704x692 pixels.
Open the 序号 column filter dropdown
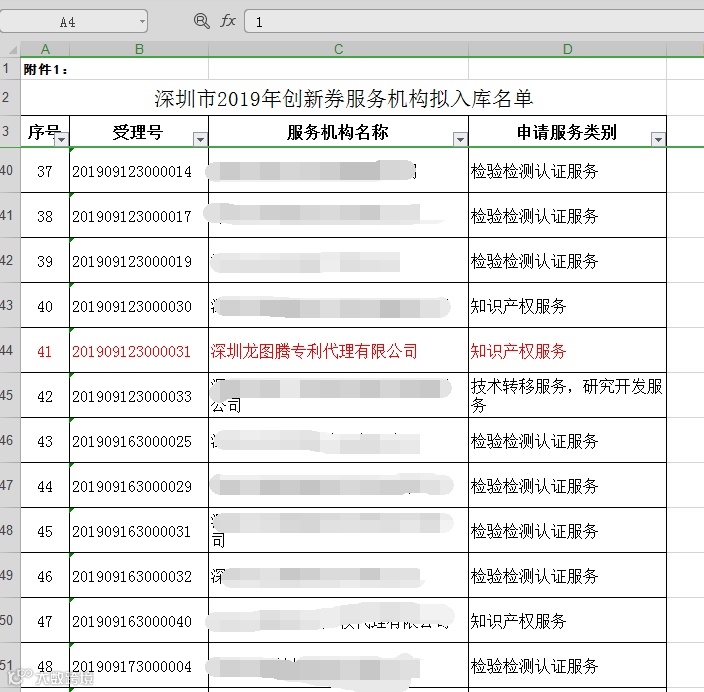pyautogui.click(x=62, y=140)
